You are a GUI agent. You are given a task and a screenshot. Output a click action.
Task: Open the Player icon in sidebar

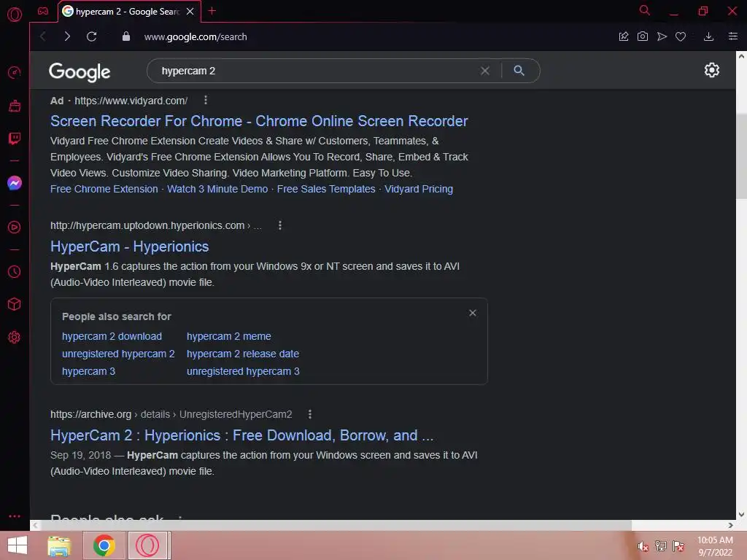[15, 227]
